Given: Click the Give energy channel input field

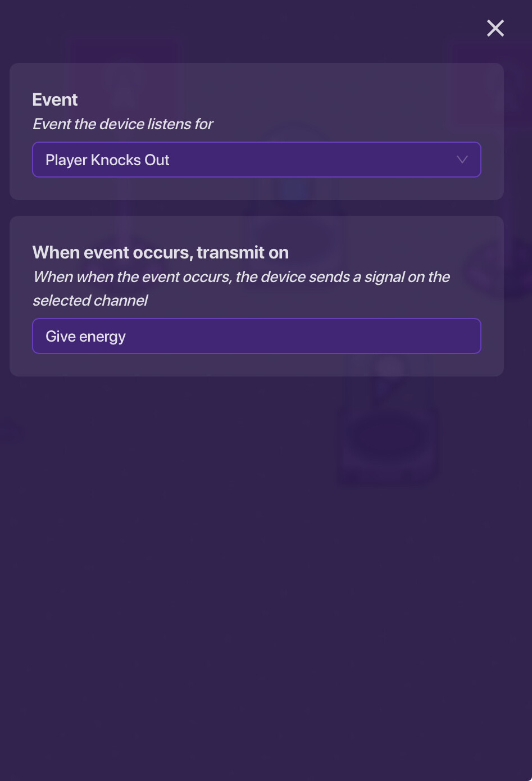Looking at the screenshot, I should [x=256, y=336].
